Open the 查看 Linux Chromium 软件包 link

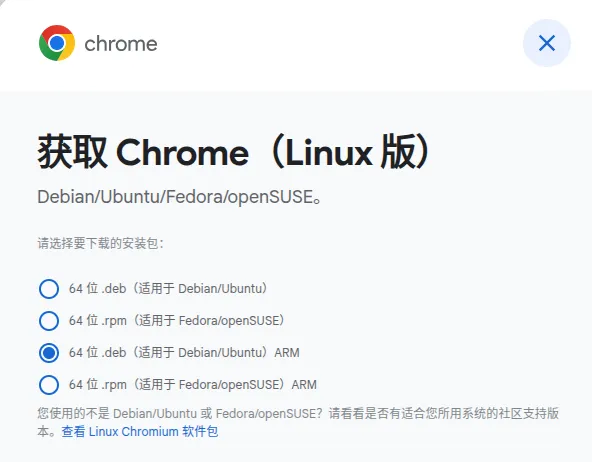tap(140, 431)
